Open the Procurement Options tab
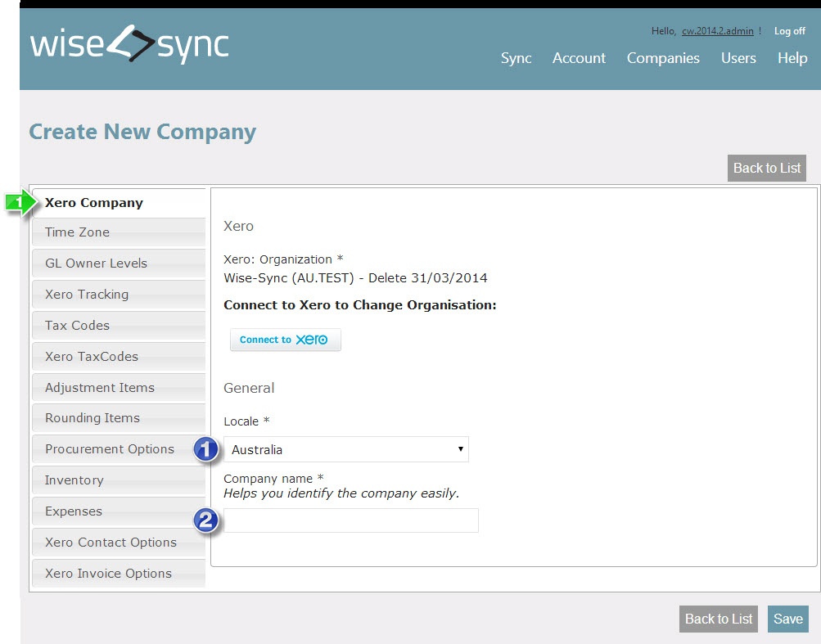The image size is (821, 644). pyautogui.click(x=119, y=449)
